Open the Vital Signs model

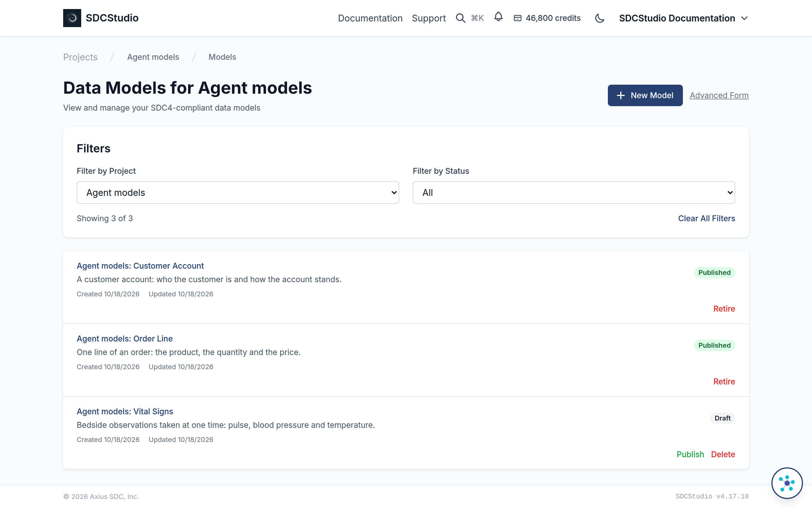point(125,411)
